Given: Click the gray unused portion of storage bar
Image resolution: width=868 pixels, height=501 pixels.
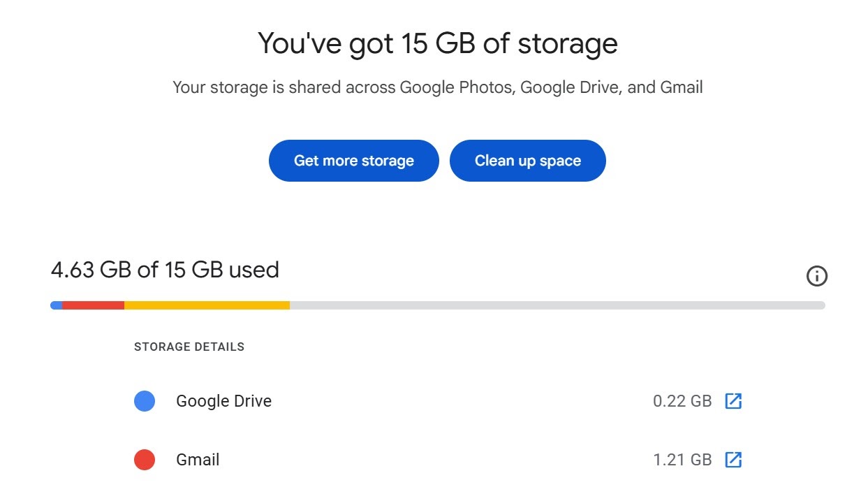Looking at the screenshot, I should point(557,305).
